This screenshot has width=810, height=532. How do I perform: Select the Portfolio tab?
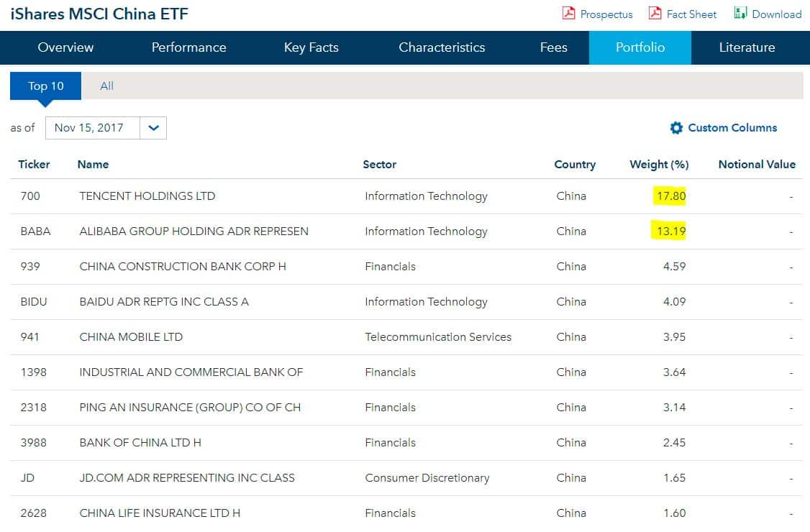(640, 47)
